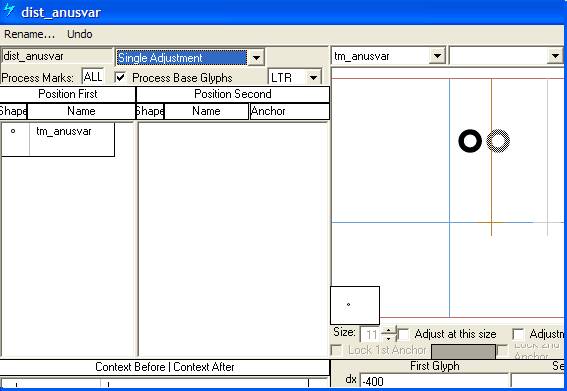Toggle the Lock 2nd Anchor checkbox

coord(502,350)
